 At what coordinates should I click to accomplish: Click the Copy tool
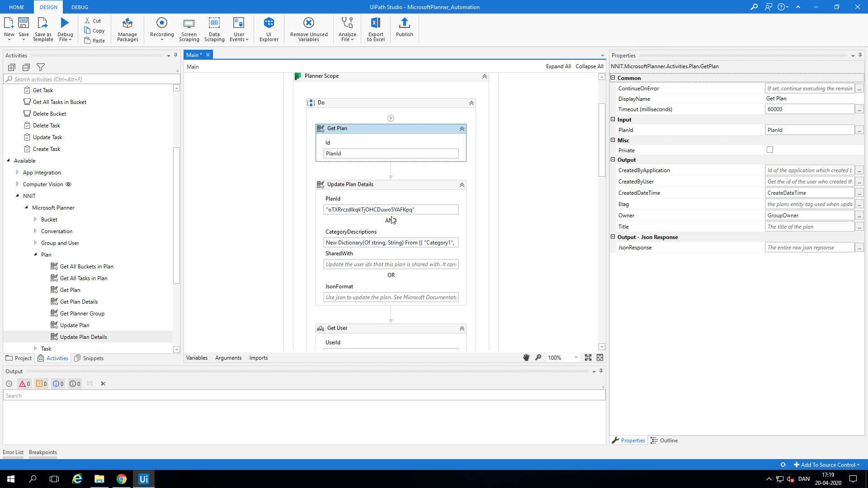click(x=94, y=31)
